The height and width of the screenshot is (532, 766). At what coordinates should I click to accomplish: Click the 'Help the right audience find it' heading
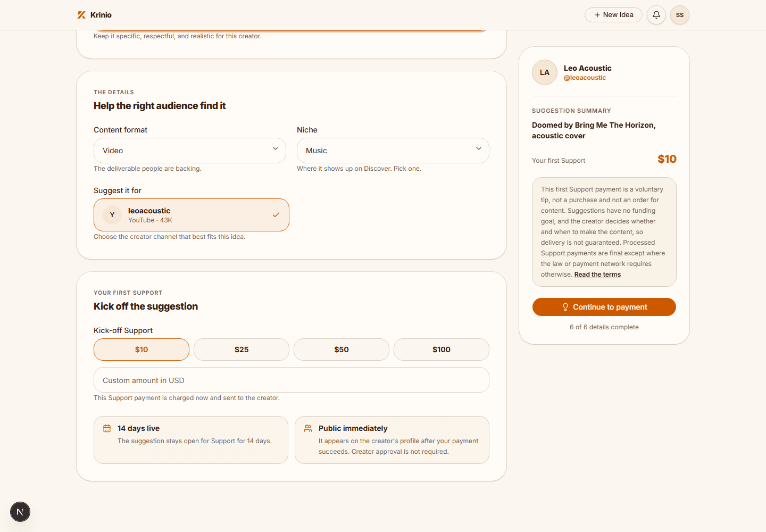160,106
